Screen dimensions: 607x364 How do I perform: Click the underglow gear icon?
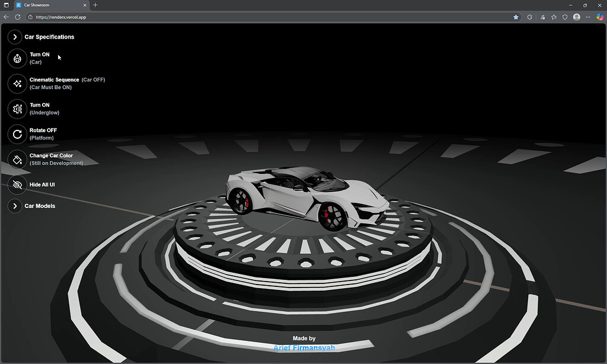point(15,108)
